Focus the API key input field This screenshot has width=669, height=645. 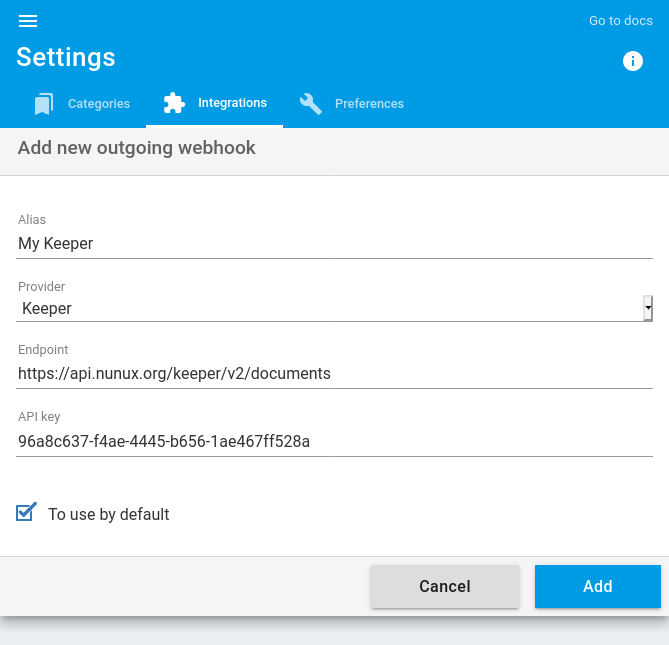334,442
